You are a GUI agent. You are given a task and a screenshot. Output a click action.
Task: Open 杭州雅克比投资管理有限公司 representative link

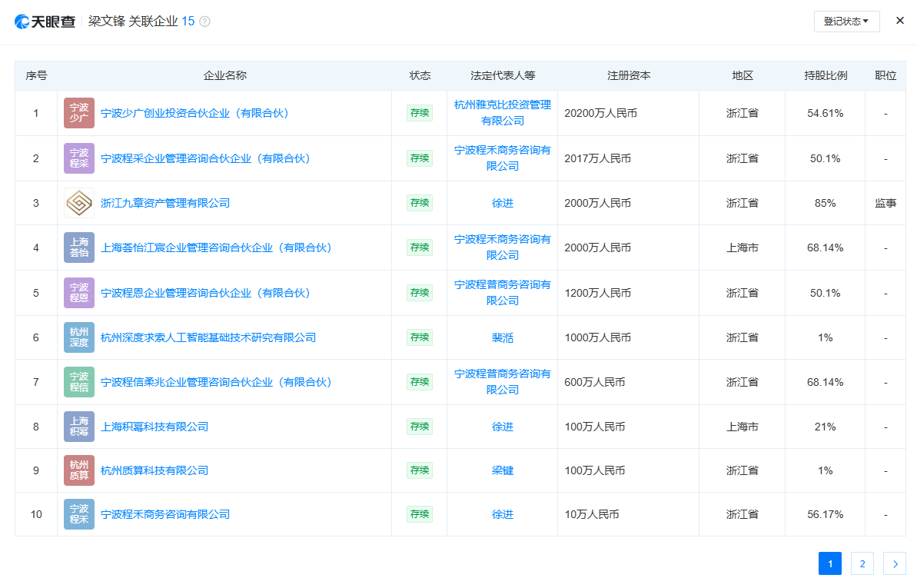click(x=503, y=113)
